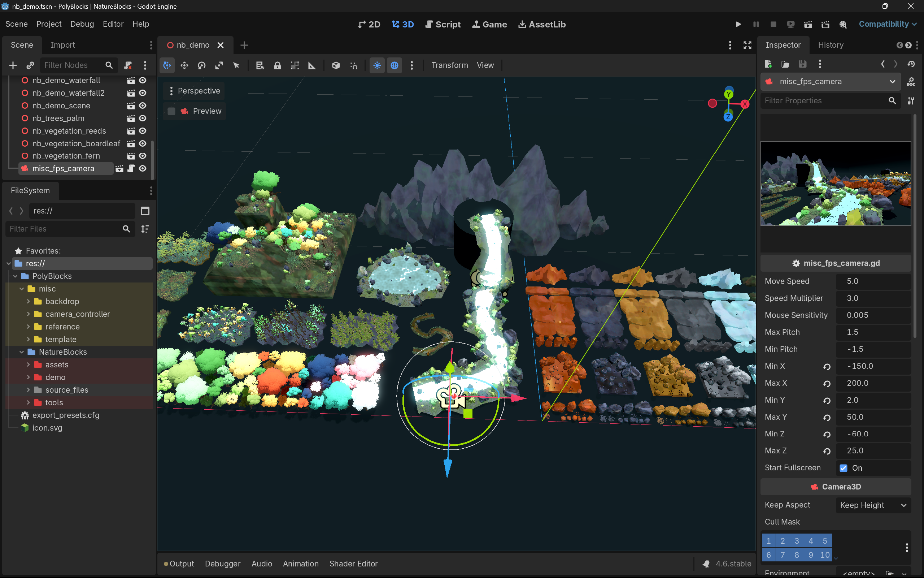Viewport: 924px width, 578px height.
Task: Expand the backdrop folder
Action: [x=28, y=301]
